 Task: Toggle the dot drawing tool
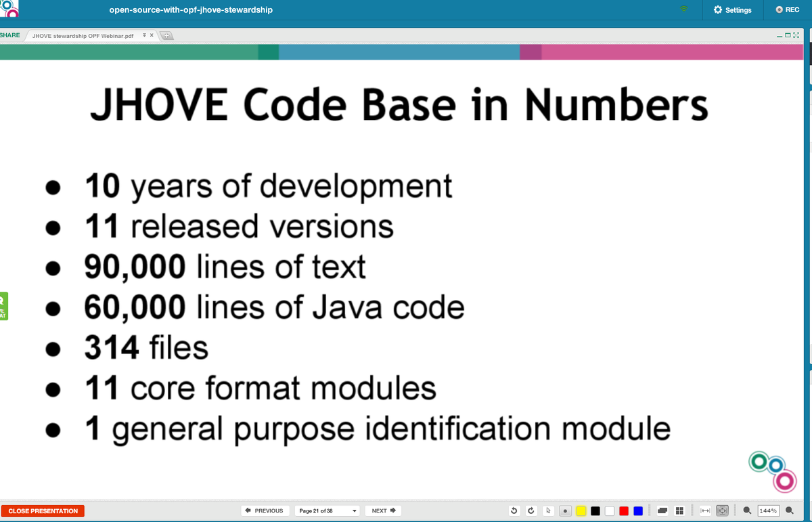point(565,510)
